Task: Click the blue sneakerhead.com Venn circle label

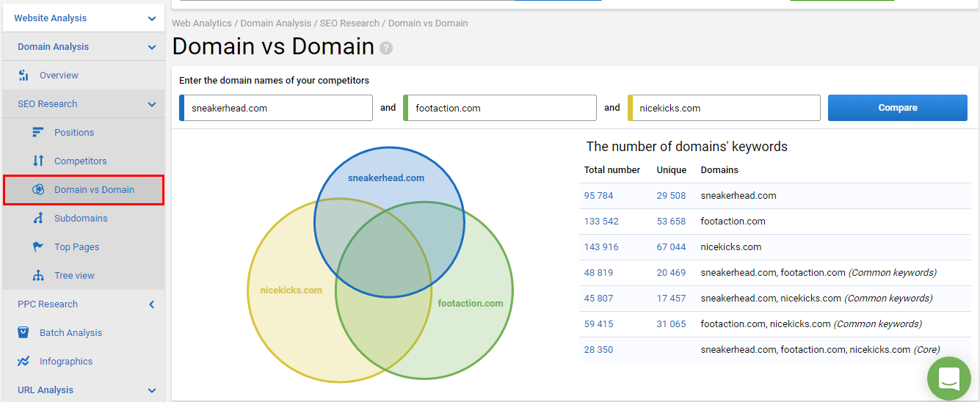Action: click(x=386, y=178)
